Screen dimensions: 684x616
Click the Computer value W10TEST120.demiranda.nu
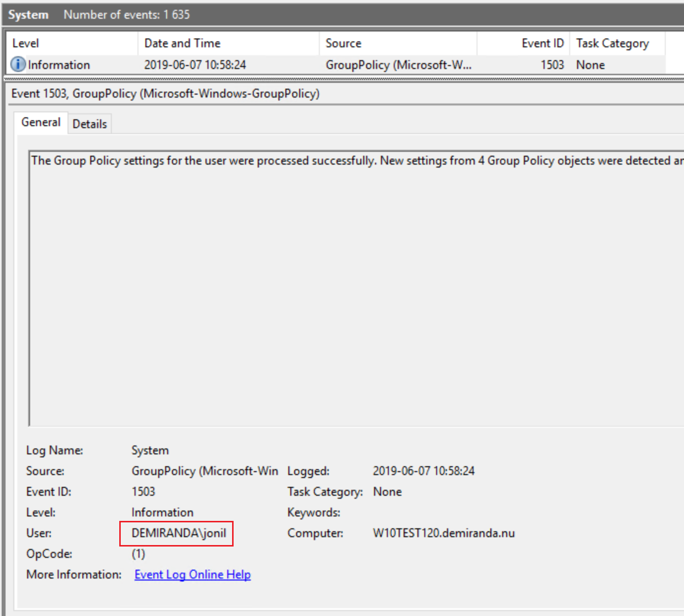pyautogui.click(x=444, y=533)
